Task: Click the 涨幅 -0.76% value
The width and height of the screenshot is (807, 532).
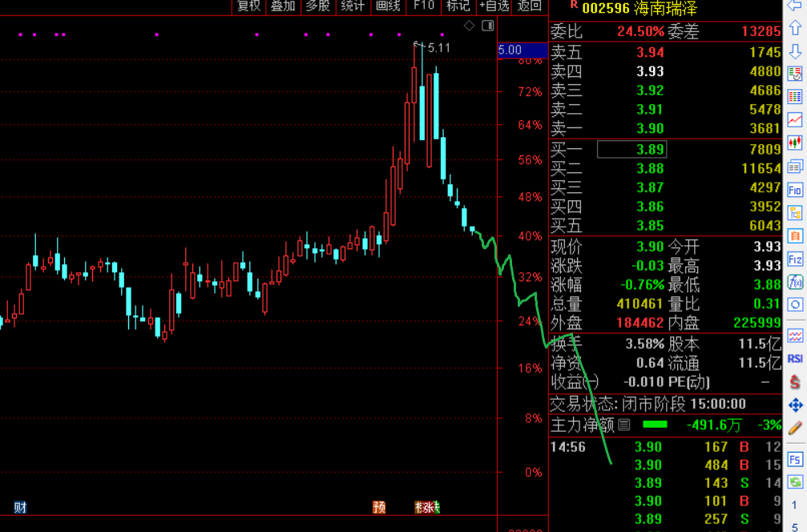Action: 642,284
